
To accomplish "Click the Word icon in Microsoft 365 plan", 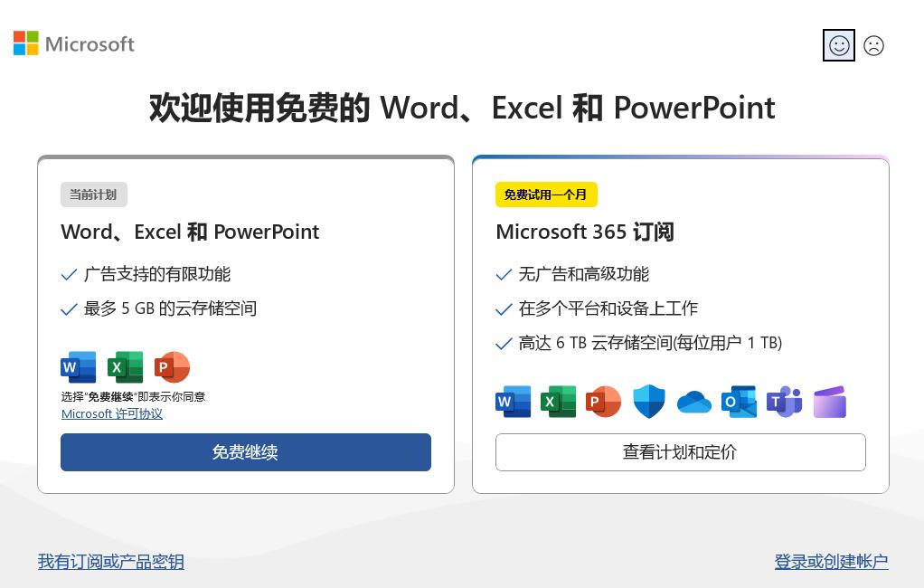I will click(x=514, y=402).
